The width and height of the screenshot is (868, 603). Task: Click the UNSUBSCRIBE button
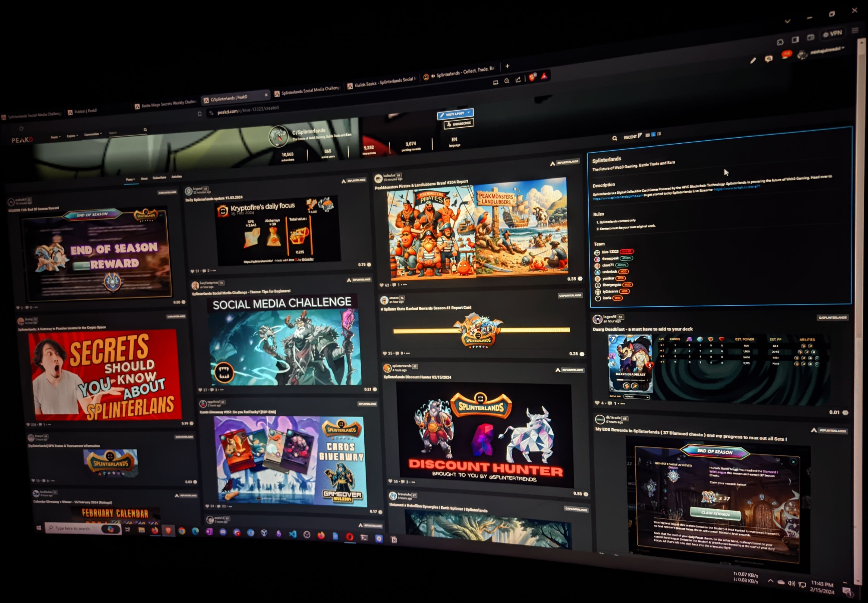coord(459,123)
